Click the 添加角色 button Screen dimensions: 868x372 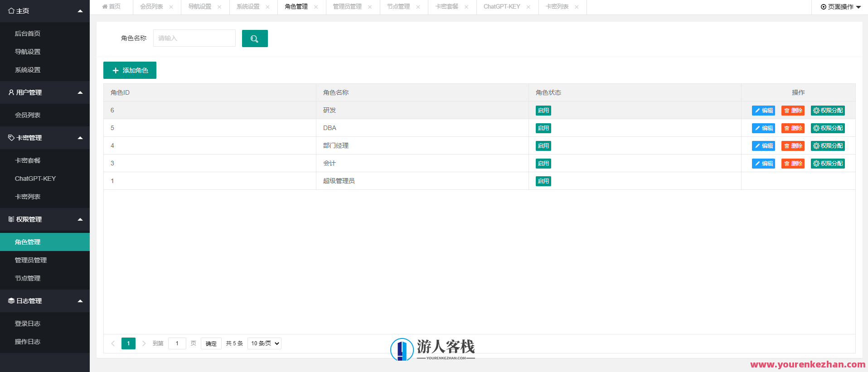click(x=130, y=70)
